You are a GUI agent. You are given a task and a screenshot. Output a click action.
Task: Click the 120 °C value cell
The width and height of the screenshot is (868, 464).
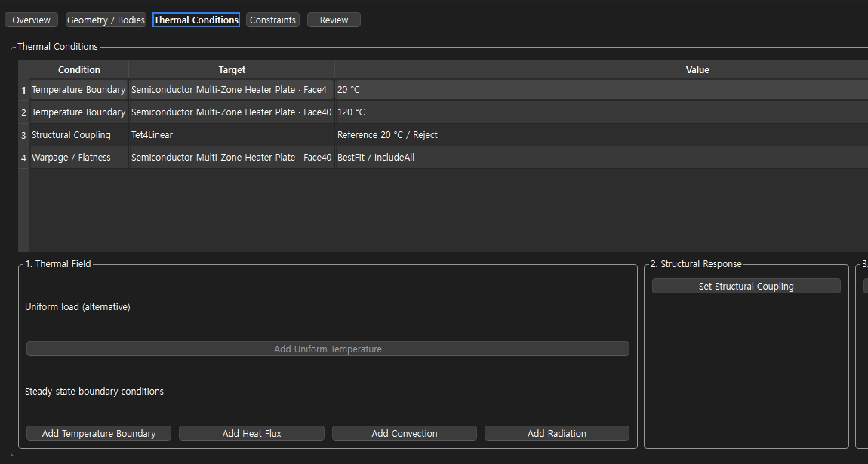[601, 112]
